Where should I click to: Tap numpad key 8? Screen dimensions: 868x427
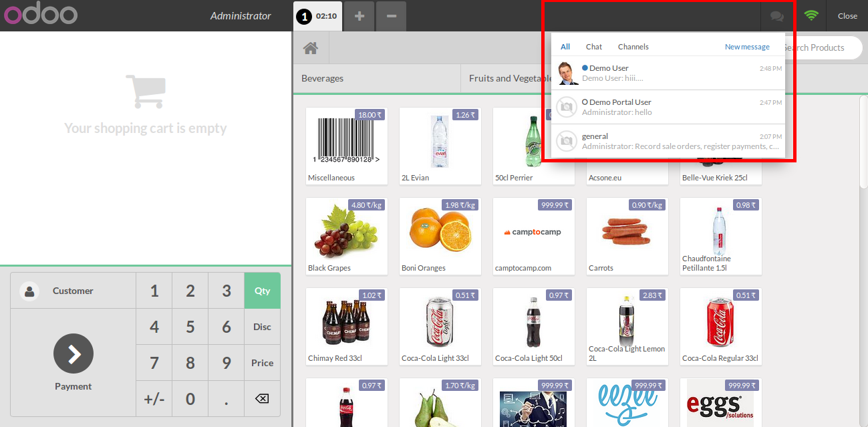click(190, 363)
